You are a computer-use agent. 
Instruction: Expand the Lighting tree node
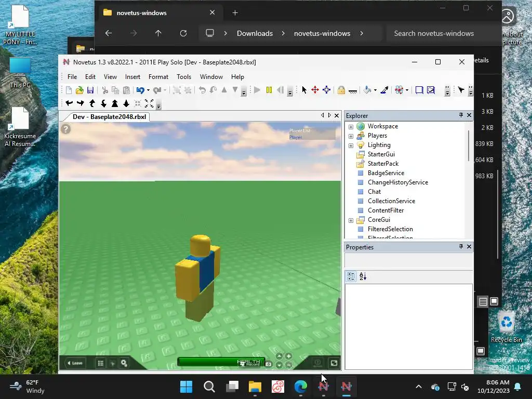coord(351,145)
